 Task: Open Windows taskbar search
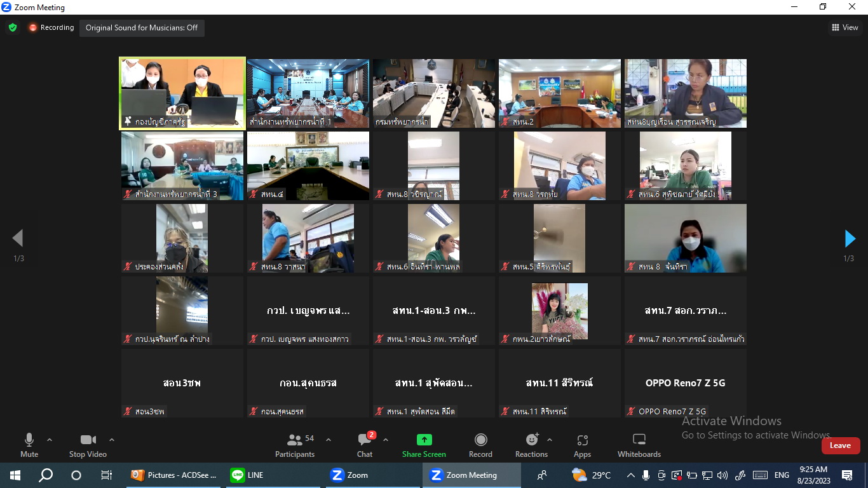point(46,475)
